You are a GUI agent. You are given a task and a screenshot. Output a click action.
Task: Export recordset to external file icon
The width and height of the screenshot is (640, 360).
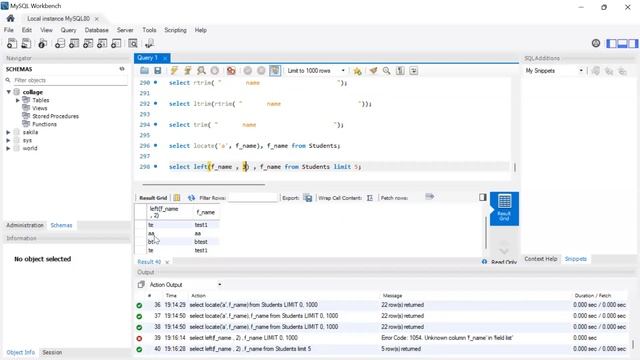click(308, 198)
